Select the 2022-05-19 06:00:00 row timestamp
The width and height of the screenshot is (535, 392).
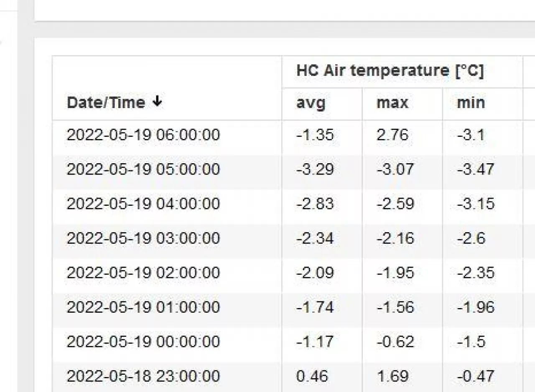click(x=143, y=135)
